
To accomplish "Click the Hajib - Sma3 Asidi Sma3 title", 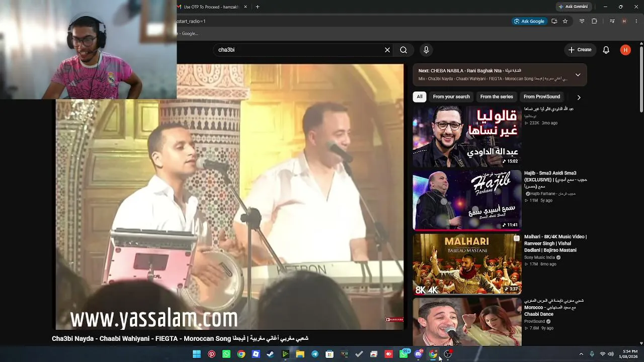I will pos(555,179).
